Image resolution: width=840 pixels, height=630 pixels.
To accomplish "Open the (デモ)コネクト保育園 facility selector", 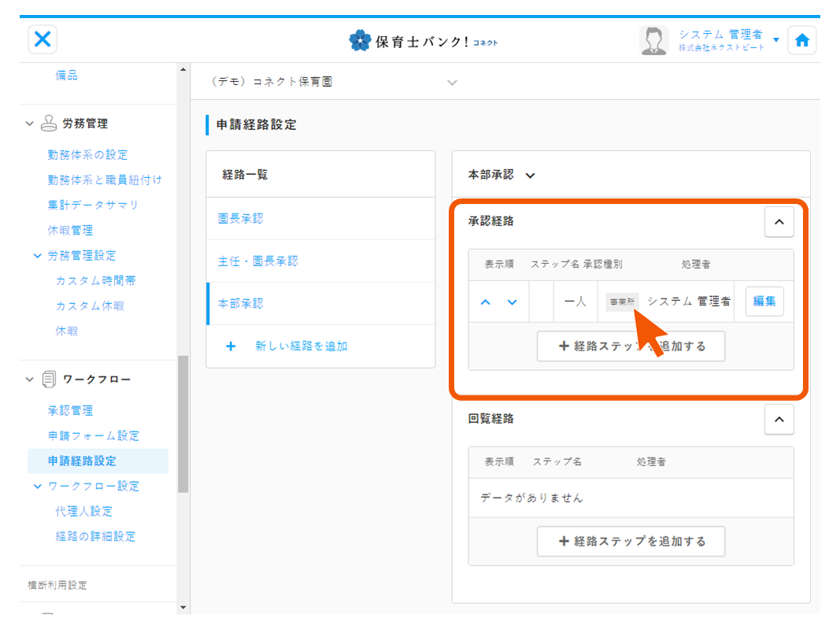I will pos(452,82).
